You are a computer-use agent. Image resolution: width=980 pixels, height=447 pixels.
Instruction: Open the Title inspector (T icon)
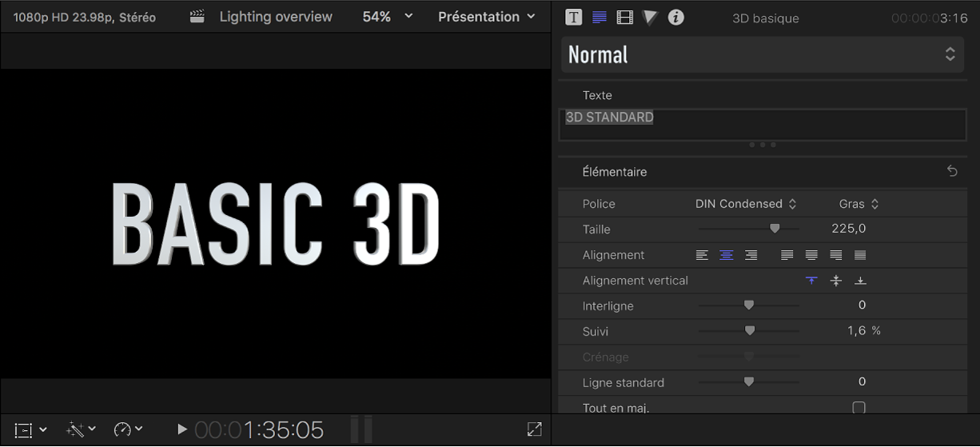tap(573, 18)
